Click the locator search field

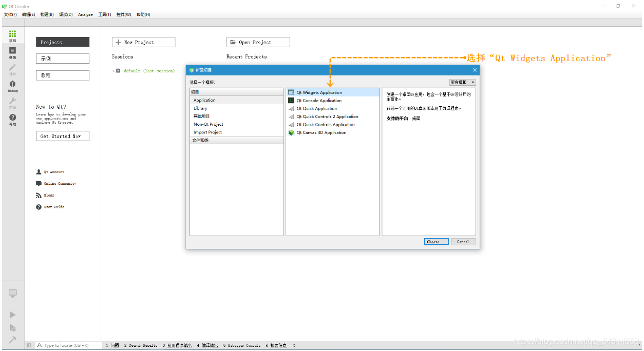coord(69,345)
